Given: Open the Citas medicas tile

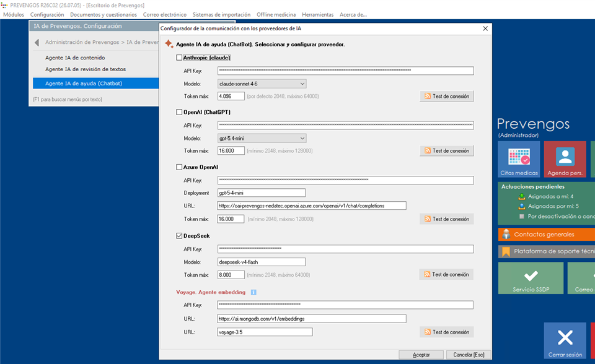Looking at the screenshot, I should click(519, 159).
